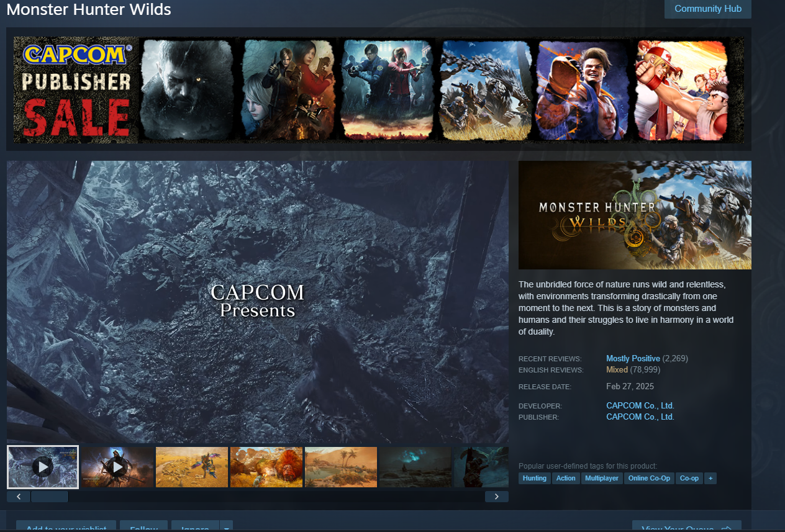Open the Street Fighter 6 art in the sale banner
The height and width of the screenshot is (532, 785).
(584, 90)
